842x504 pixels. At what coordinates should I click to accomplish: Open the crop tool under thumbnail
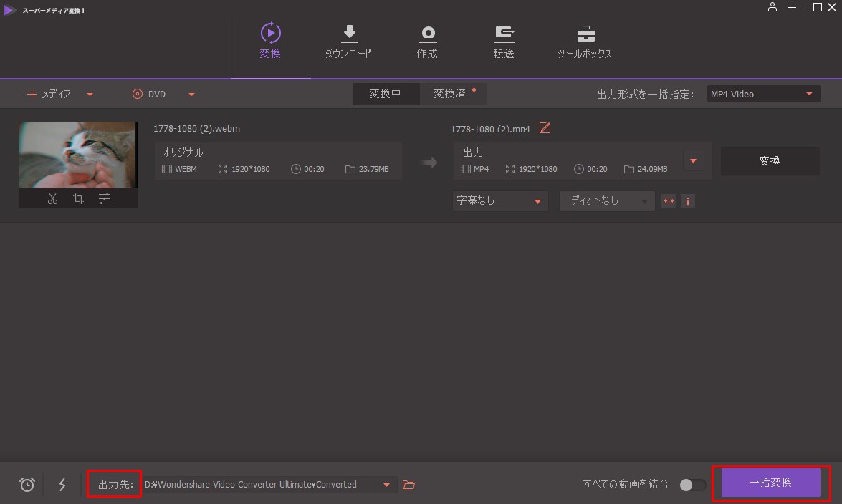(x=78, y=199)
